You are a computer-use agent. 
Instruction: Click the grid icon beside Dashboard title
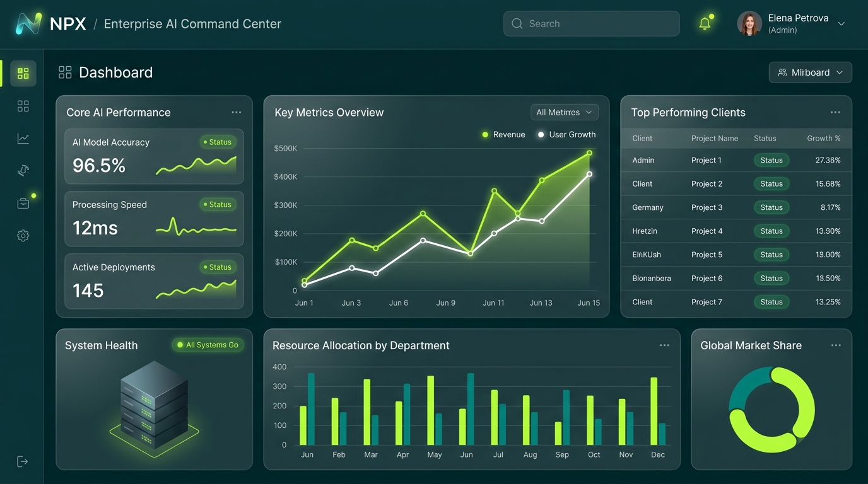[x=65, y=72]
